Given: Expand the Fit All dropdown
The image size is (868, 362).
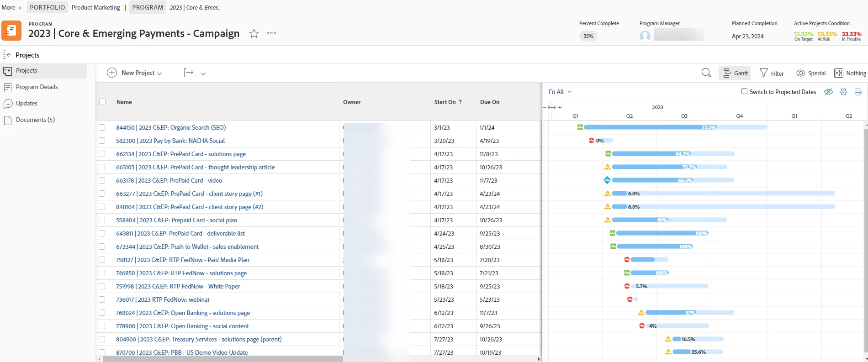Looking at the screenshot, I should pyautogui.click(x=560, y=92).
